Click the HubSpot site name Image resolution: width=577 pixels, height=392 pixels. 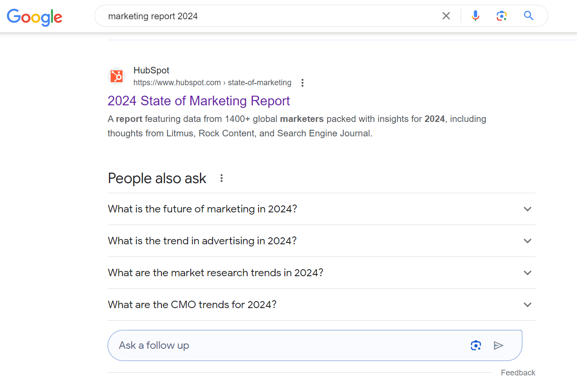(x=151, y=70)
